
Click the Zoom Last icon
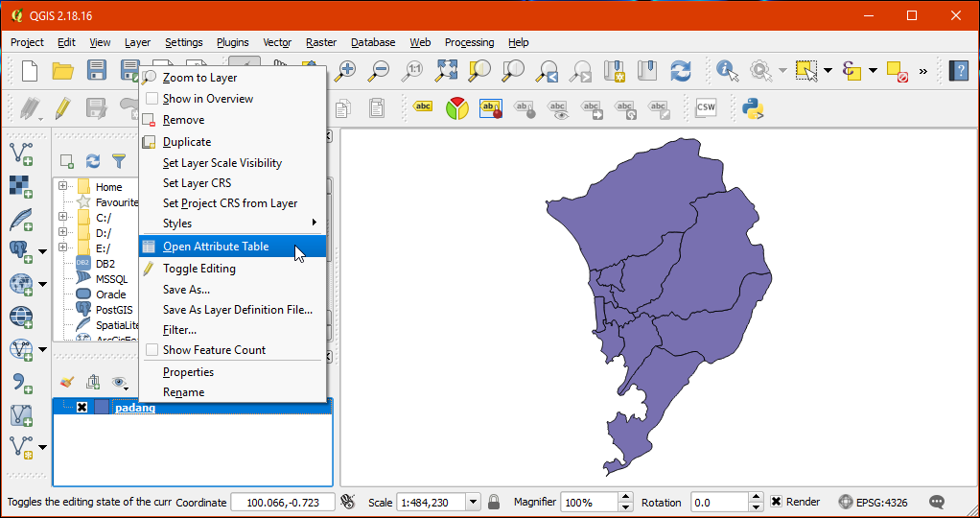[x=548, y=70]
